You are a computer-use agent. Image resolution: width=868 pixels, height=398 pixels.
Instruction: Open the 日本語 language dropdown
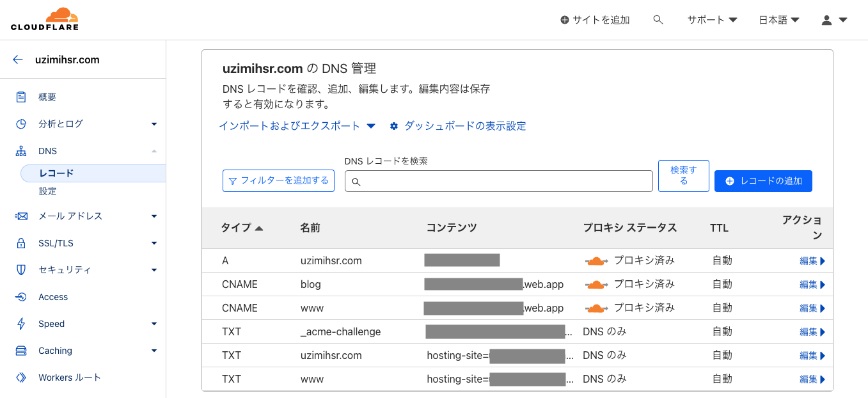(x=779, y=20)
